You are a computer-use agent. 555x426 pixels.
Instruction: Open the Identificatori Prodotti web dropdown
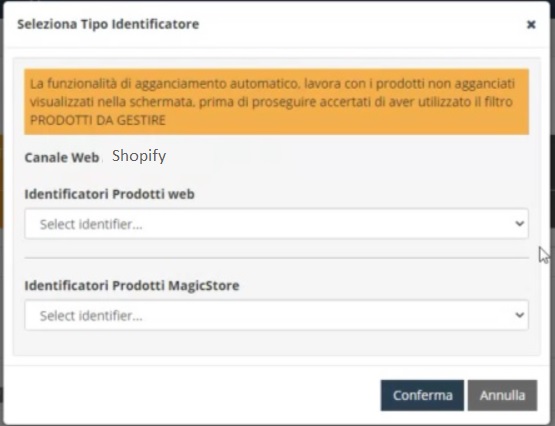click(276, 224)
